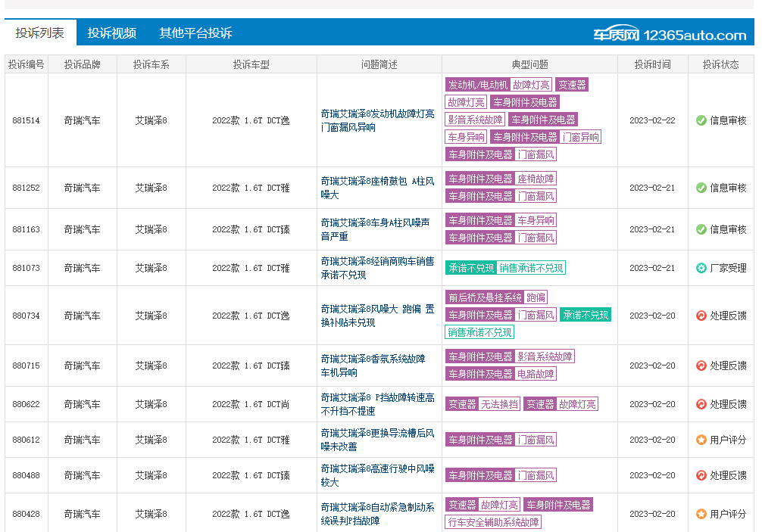The width and height of the screenshot is (762, 532).
Task: Click the 座椅故障 tag in row 881252
Action: pyautogui.click(x=536, y=179)
